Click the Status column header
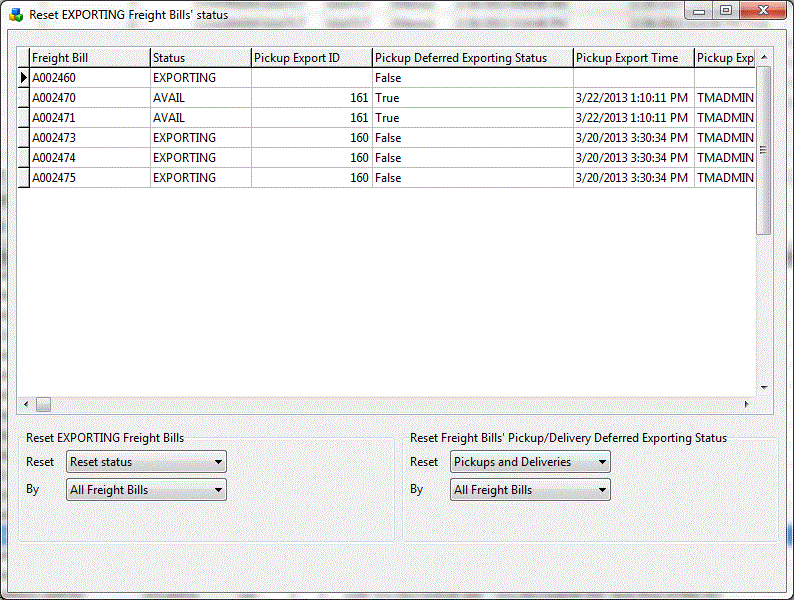 pyautogui.click(x=200, y=58)
